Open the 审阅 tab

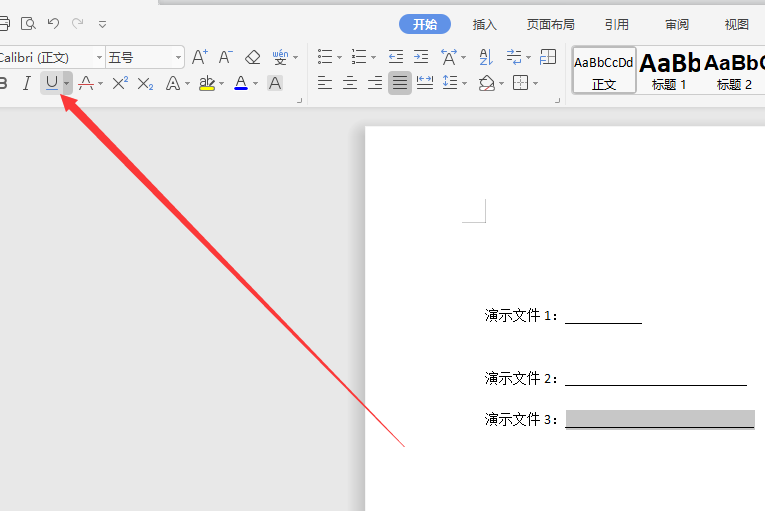677,24
